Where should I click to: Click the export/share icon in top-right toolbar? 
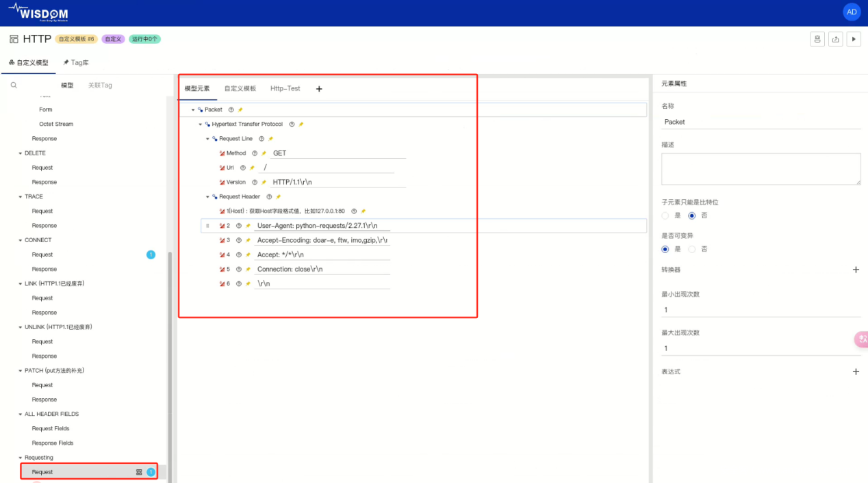(x=835, y=40)
